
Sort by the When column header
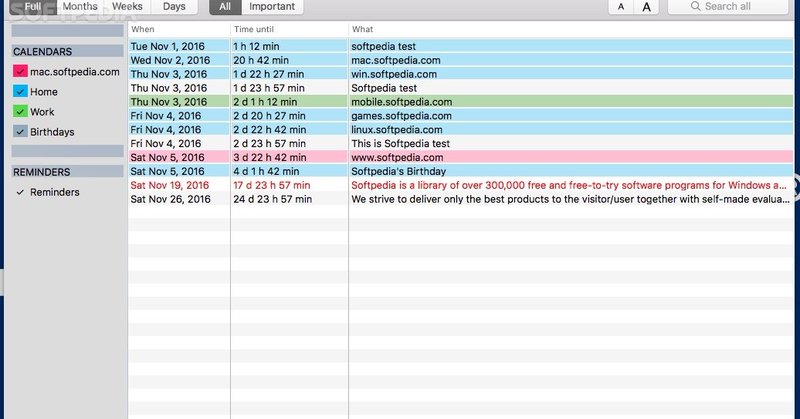pos(179,30)
